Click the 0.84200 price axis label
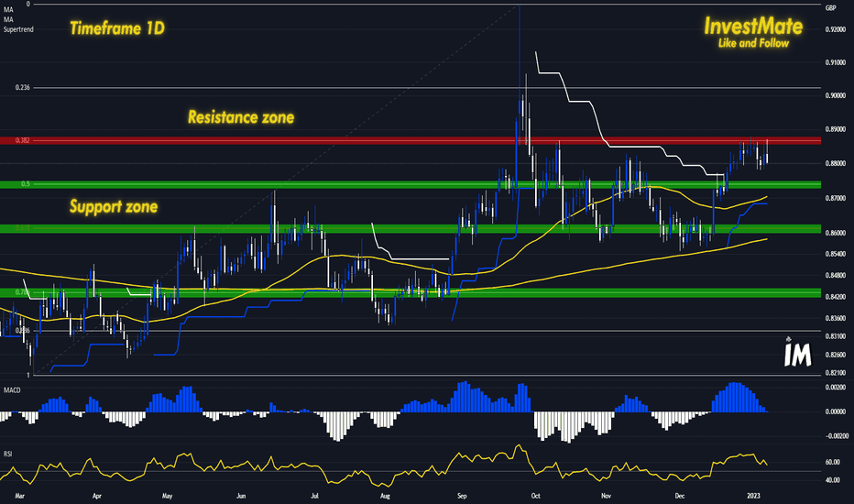This screenshot has width=854, height=504. 836,297
